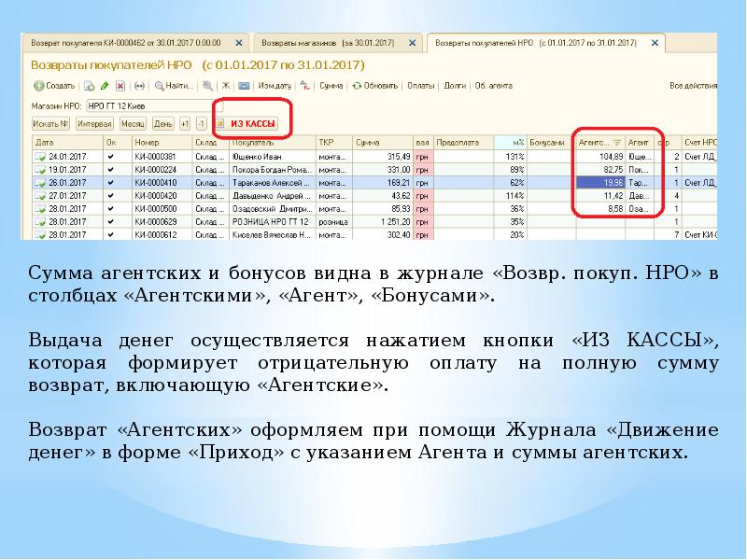This screenshot has height=560, width=747.
Task: Click the red X delete mark icon
Action: (120, 85)
